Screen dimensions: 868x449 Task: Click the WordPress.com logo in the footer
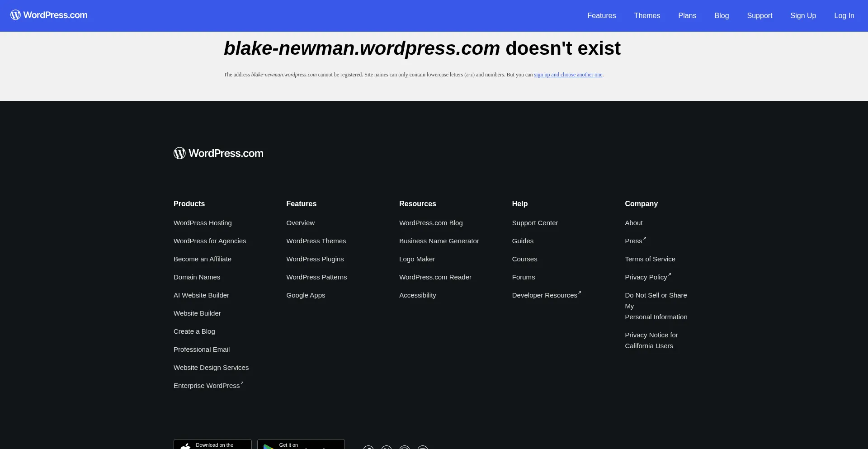(218, 153)
